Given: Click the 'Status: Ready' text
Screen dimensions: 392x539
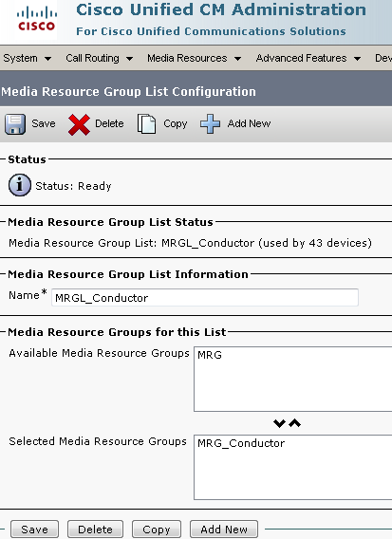Looking at the screenshot, I should pos(74,186).
